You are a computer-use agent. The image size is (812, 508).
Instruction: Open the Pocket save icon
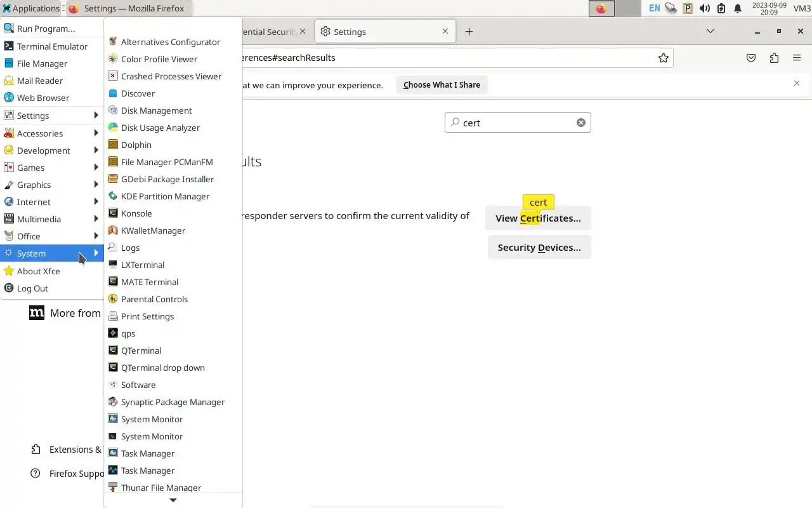751,58
